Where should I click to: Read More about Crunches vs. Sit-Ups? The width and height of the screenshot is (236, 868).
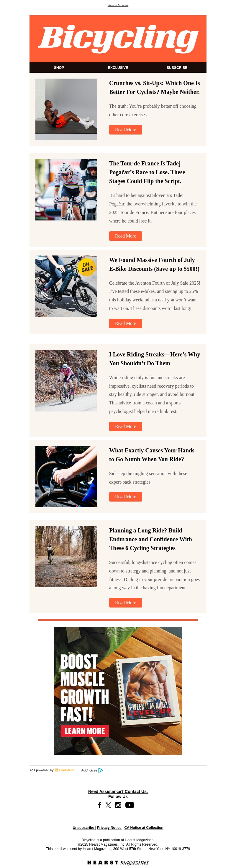coord(126,130)
